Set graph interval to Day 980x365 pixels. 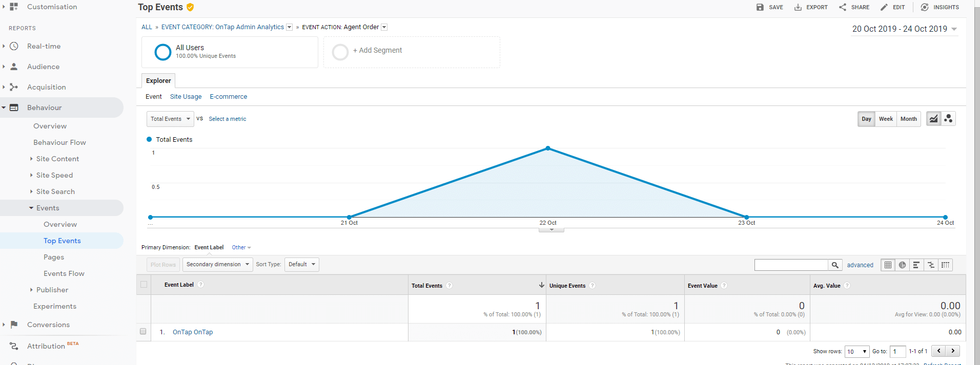pyautogui.click(x=866, y=119)
